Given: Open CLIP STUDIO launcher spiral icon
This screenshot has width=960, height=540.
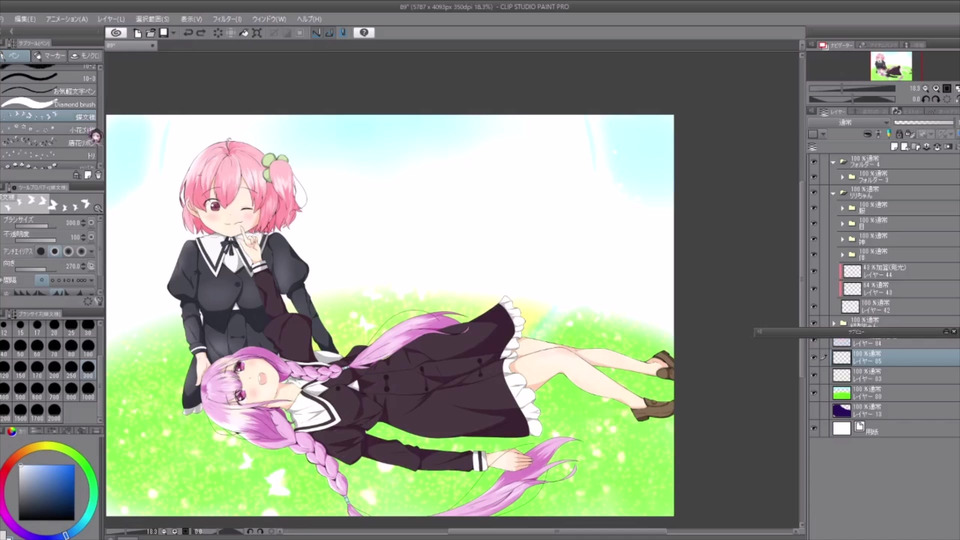Looking at the screenshot, I should (x=116, y=32).
